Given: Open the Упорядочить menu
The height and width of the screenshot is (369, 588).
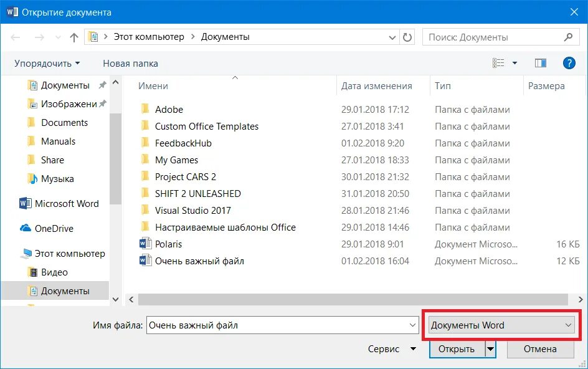Looking at the screenshot, I should tap(47, 64).
